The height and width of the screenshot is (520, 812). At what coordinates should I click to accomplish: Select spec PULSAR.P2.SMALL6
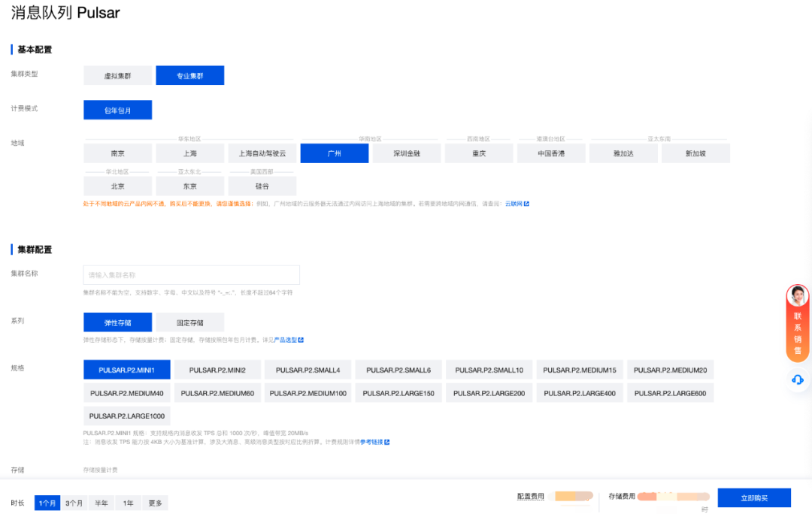398,370
